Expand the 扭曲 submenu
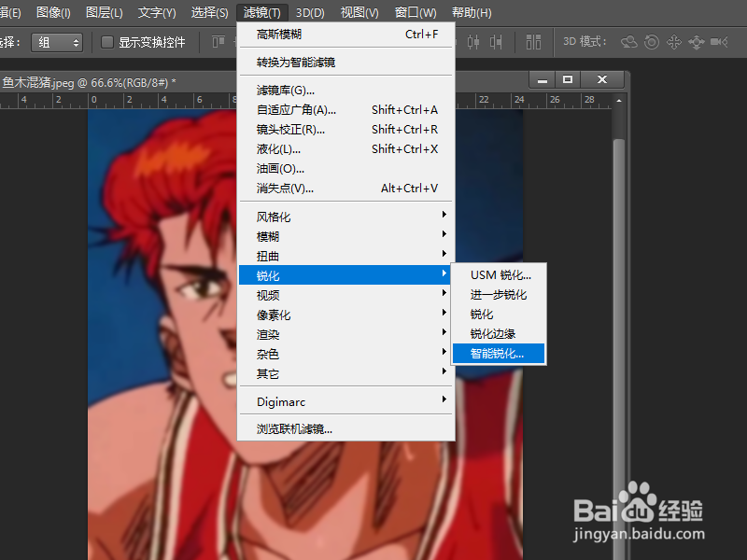747x560 pixels. point(346,256)
